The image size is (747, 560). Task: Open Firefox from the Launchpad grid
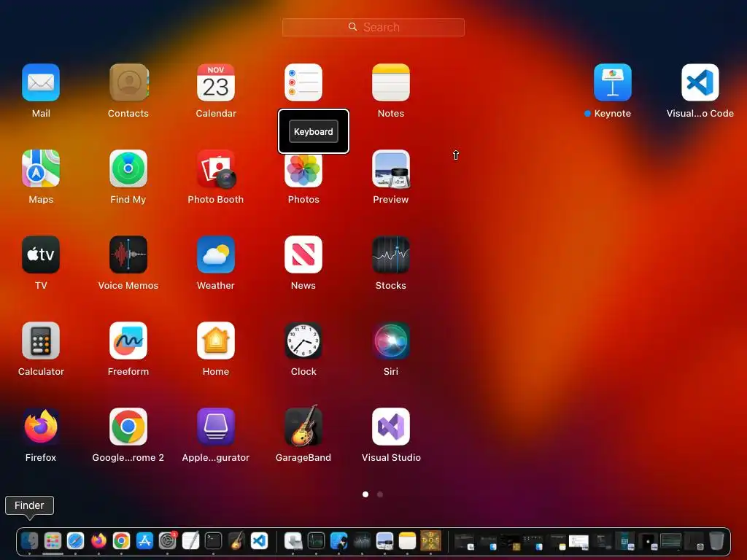41,426
